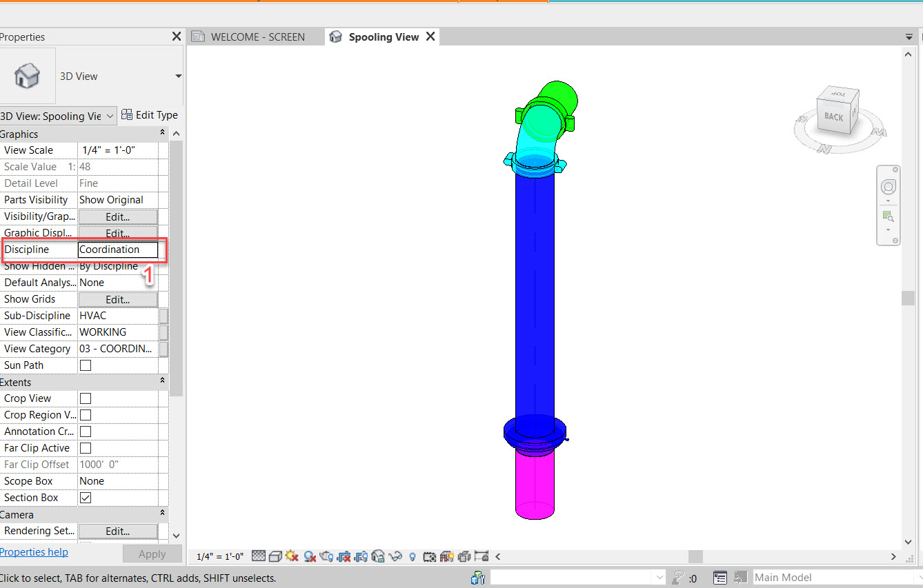
Task: Open the Main Model design options dropdown
Action: click(x=835, y=578)
